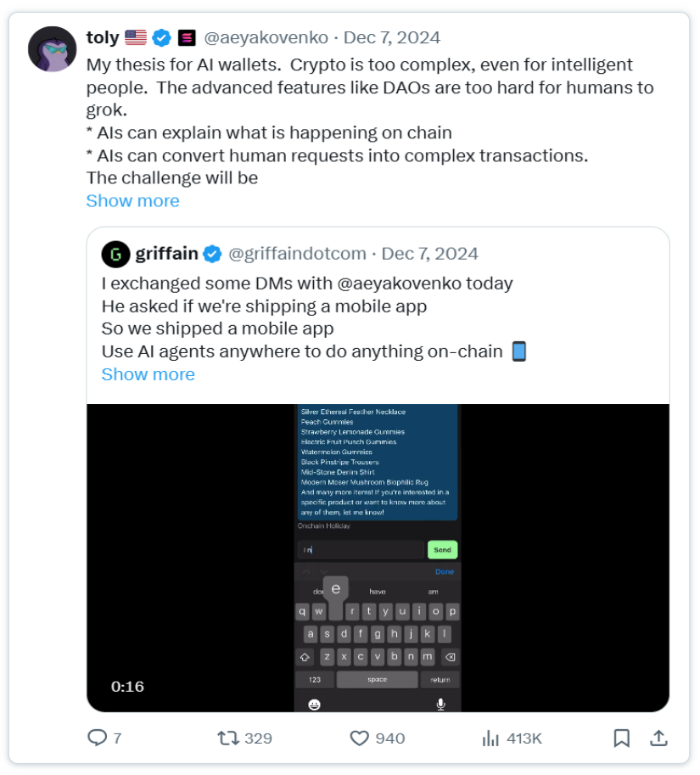Viewport: 700px width, 775px height.
Task: Play the 0:16 embedded video
Action: coord(378,558)
